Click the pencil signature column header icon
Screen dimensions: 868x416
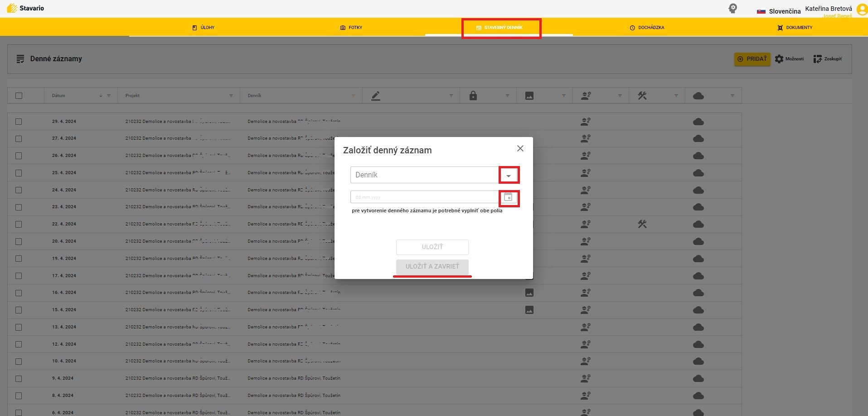(375, 96)
